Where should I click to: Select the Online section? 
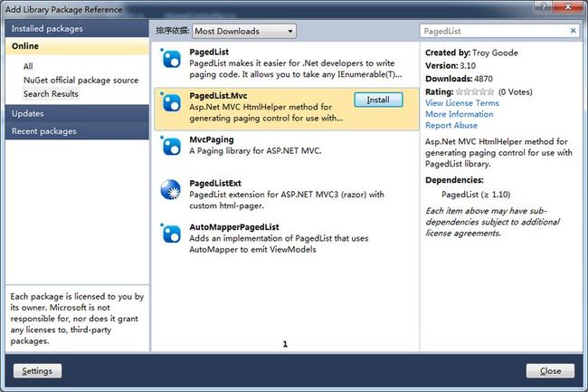(77, 46)
